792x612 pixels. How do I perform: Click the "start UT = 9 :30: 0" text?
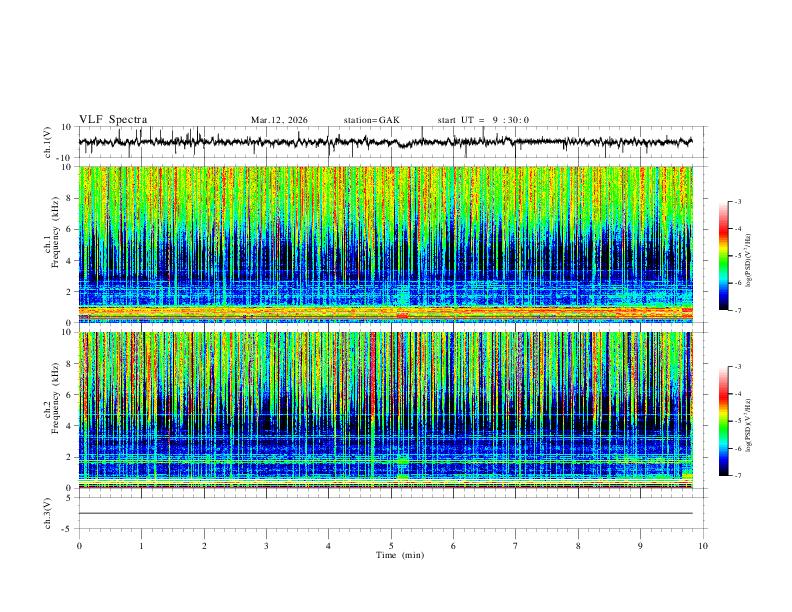click(x=483, y=120)
